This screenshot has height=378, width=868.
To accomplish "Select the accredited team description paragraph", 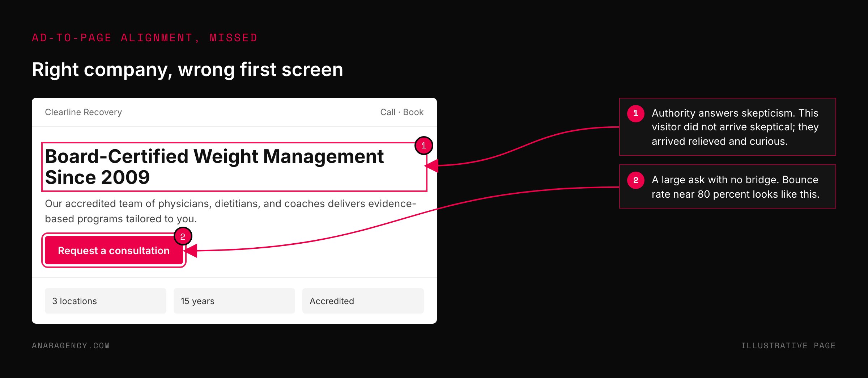I will (x=230, y=211).
